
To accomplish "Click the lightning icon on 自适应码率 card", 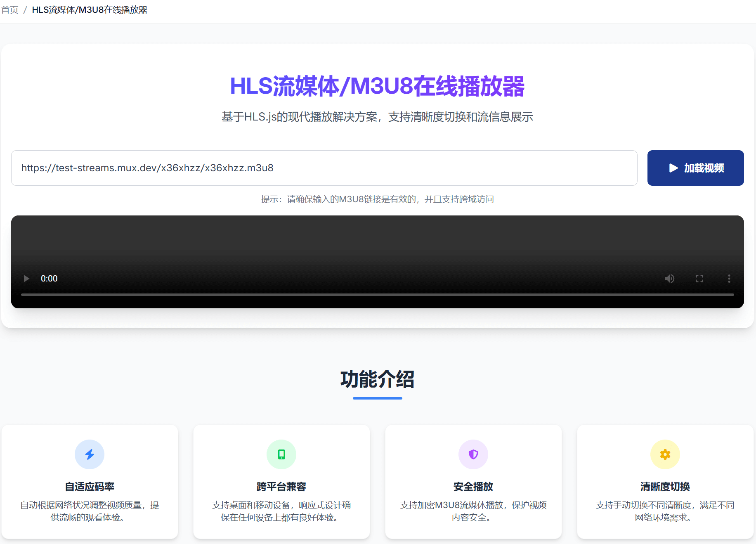I will [90, 454].
